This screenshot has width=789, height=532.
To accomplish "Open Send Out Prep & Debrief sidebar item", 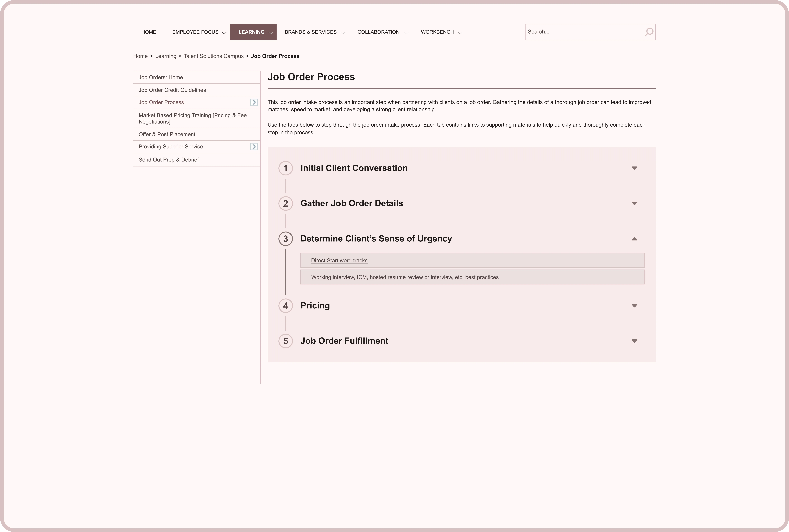I will [169, 160].
